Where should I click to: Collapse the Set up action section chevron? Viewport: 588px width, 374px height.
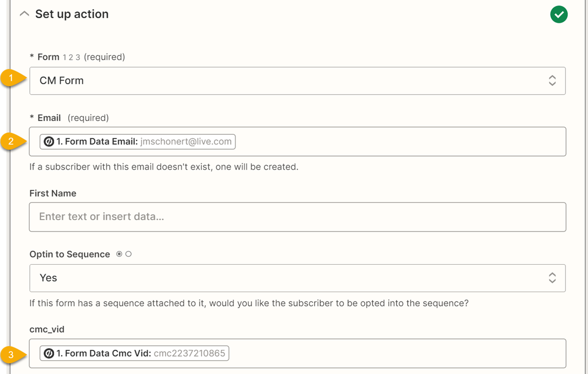click(24, 14)
